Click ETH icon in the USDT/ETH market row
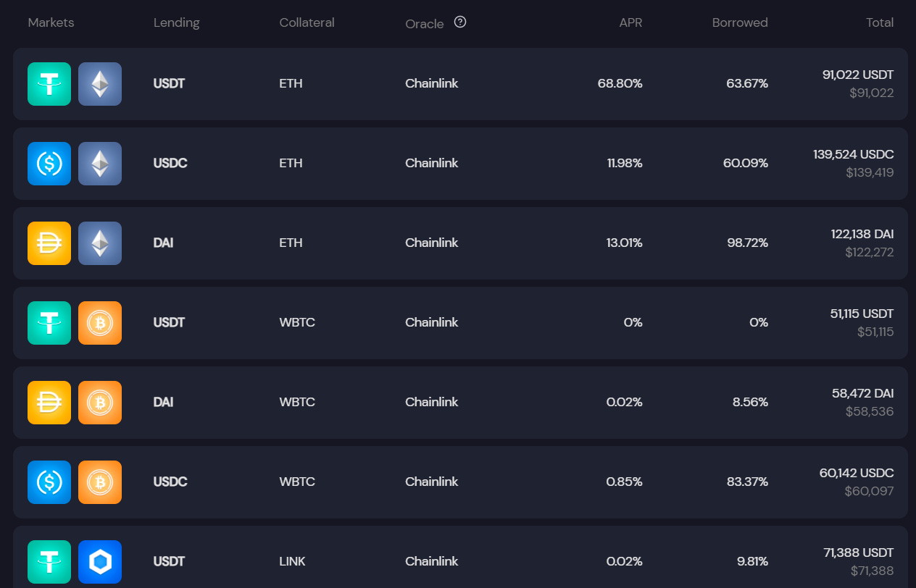 click(100, 84)
